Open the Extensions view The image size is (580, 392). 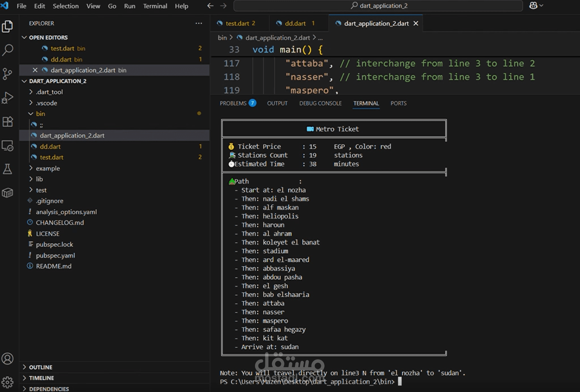8,122
